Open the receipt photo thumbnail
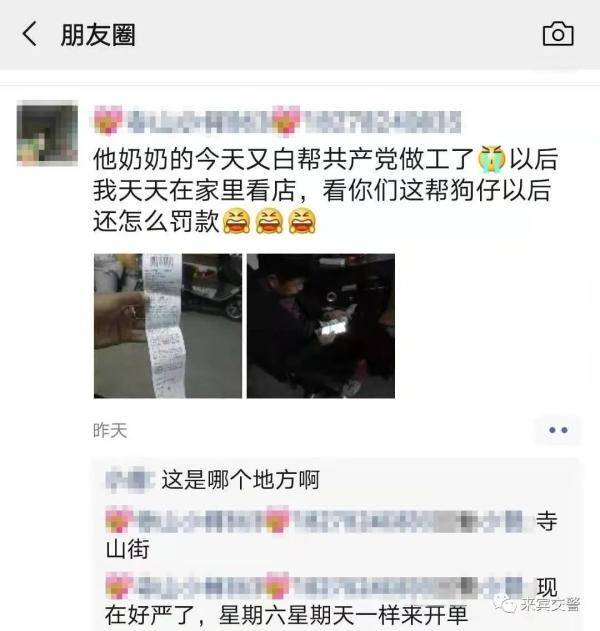This screenshot has height=631, width=600. 168,326
